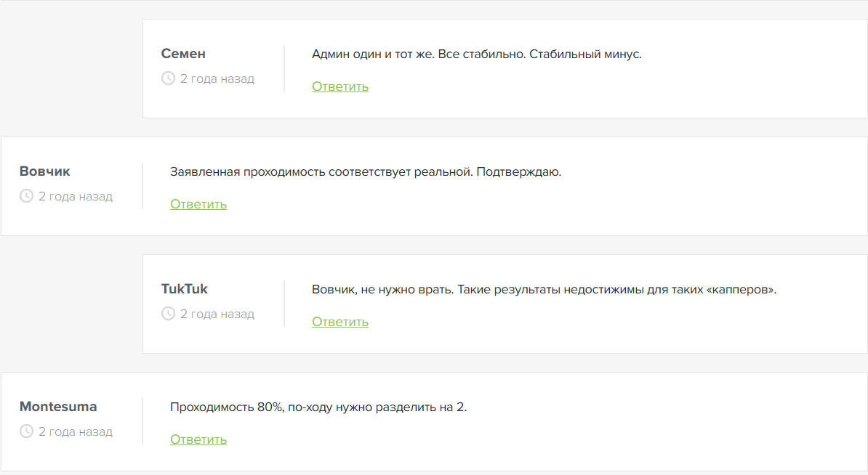Viewport: 868px width, 475px height.
Task: Click the clock icon in Семен's comment
Action: click(x=168, y=78)
